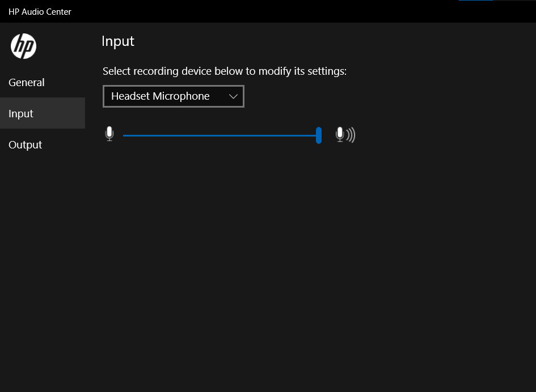The image size is (536, 392).
Task: Click Output at the bottom of the sidebar
Action: [x=25, y=144]
